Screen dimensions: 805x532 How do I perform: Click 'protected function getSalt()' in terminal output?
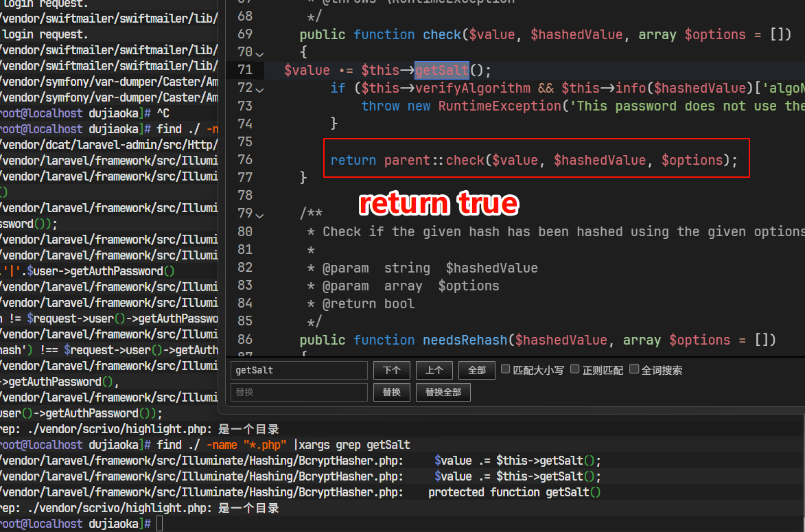(515, 492)
